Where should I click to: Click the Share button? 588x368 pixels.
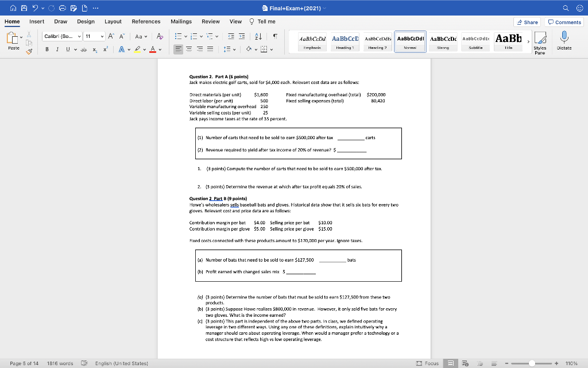tap(527, 22)
